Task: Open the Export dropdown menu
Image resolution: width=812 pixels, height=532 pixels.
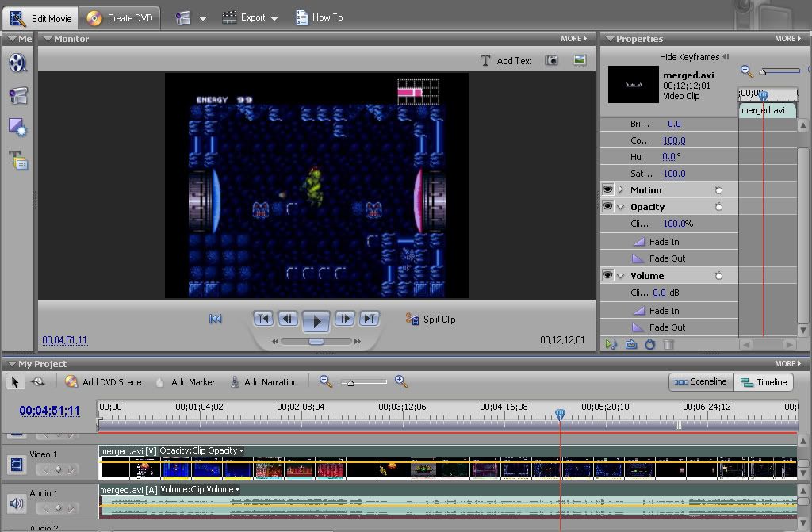Action: 250,17
